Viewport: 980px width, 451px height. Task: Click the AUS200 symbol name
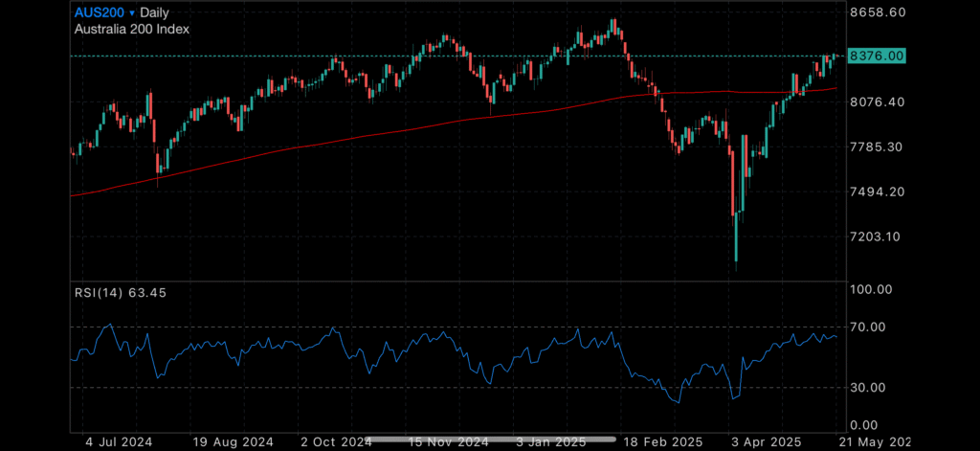click(x=100, y=11)
